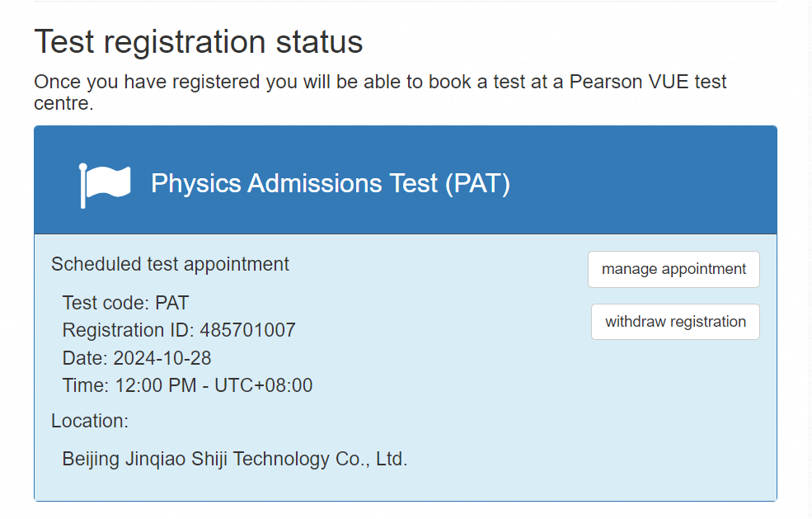
Task: Select Beijing Jinqiao Shiji Technology location text
Action: (x=235, y=460)
